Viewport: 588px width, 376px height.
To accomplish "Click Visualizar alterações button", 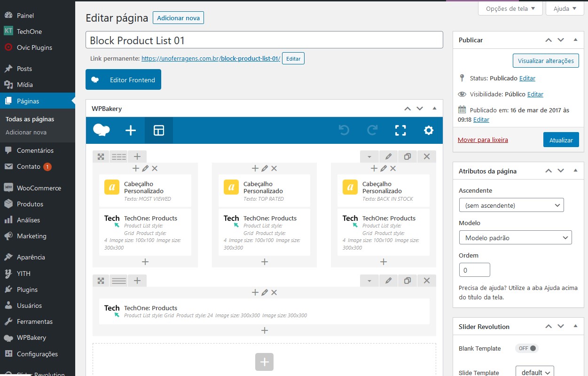I will coord(546,61).
